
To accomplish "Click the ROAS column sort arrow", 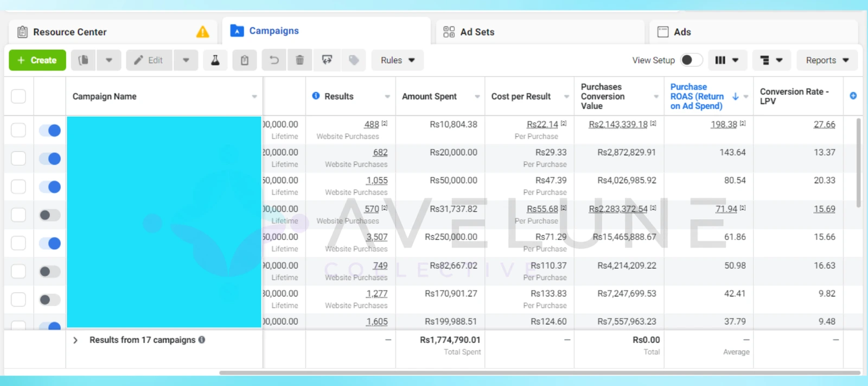I will tap(736, 96).
